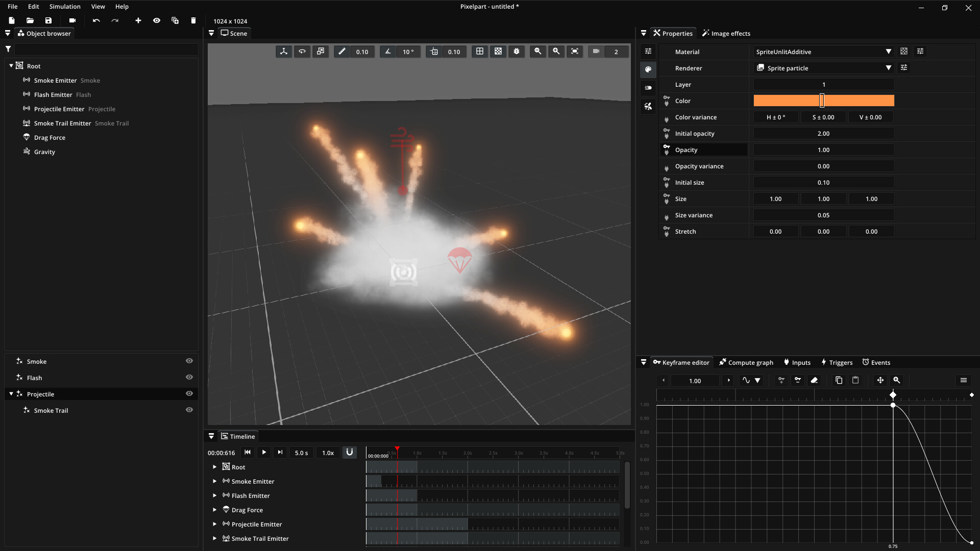This screenshot has height=551, width=980.
Task: Click the New file icon
Action: pos(12,21)
